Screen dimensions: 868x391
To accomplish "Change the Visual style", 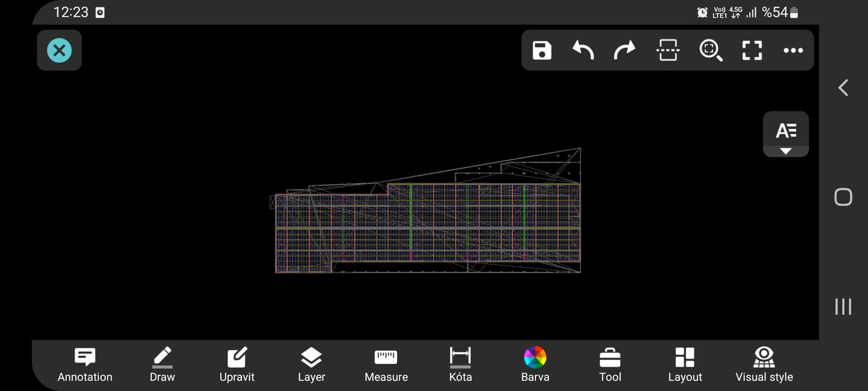I will click(x=764, y=365).
